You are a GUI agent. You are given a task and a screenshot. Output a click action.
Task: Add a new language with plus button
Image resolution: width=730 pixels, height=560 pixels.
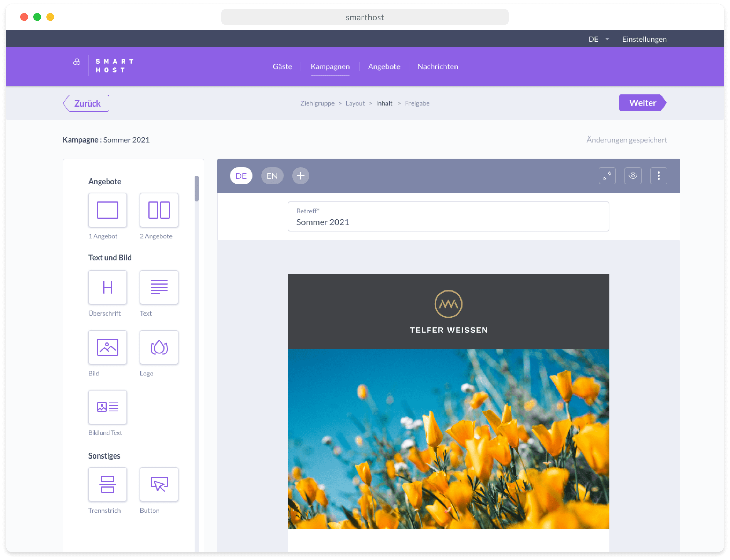301,176
